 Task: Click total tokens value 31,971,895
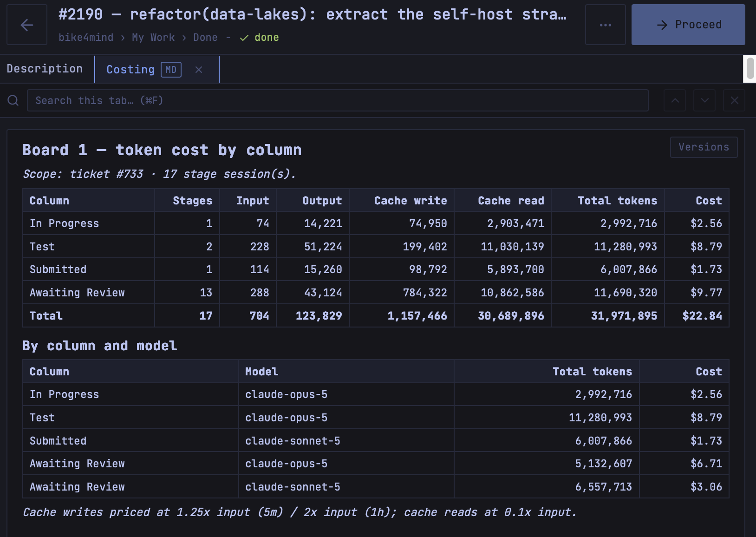(624, 316)
